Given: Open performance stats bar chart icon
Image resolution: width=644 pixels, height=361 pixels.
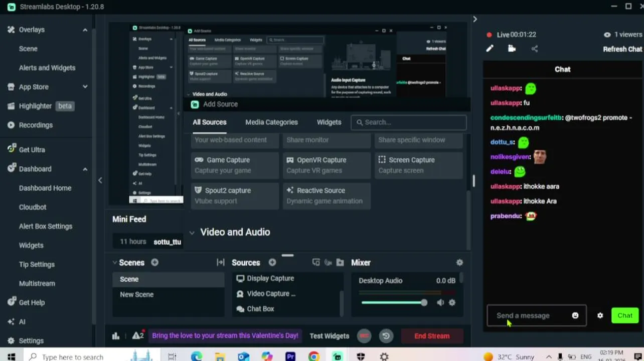Looking at the screenshot, I should tap(116, 336).
